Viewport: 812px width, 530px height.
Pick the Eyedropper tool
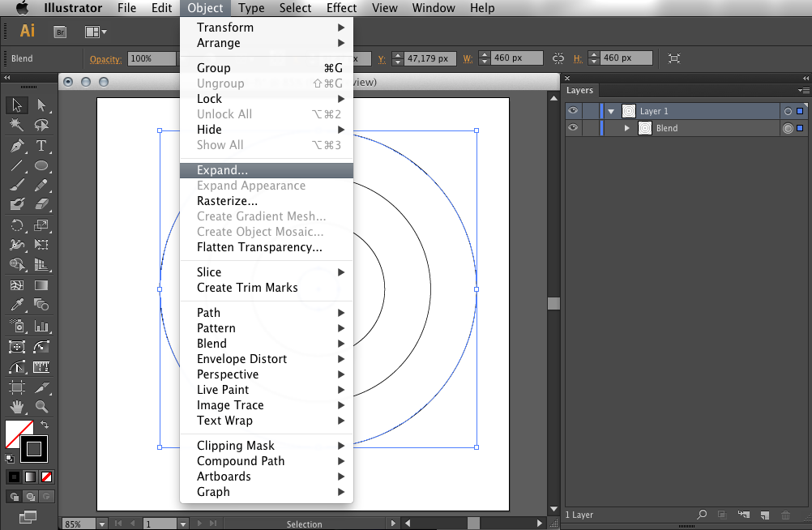(x=16, y=306)
